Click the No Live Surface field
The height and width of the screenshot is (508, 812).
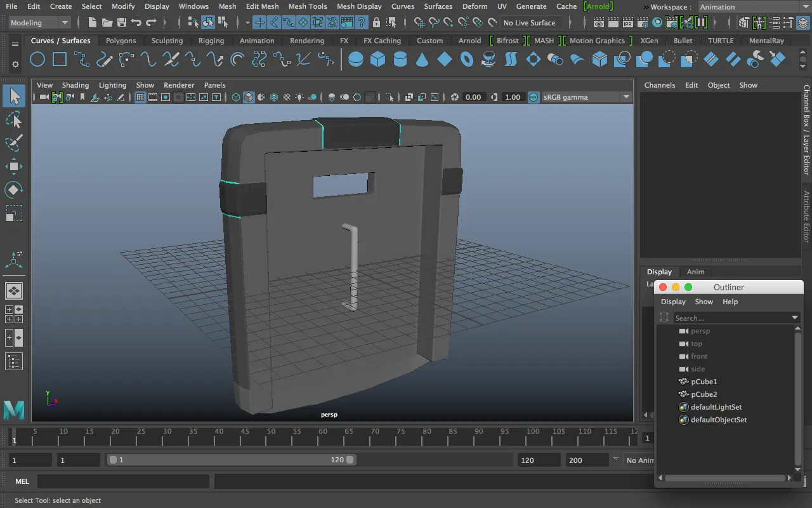click(530, 23)
